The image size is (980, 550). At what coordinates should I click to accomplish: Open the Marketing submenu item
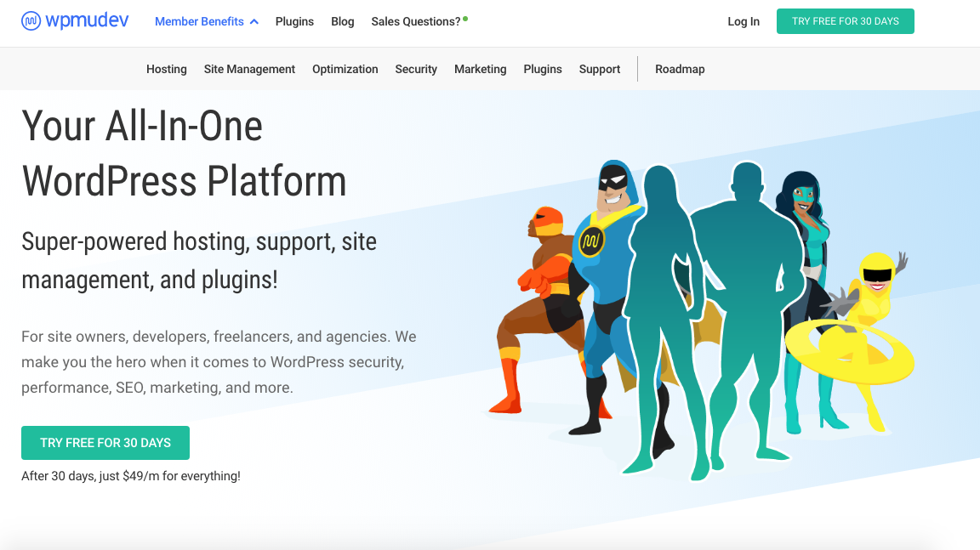(x=480, y=69)
